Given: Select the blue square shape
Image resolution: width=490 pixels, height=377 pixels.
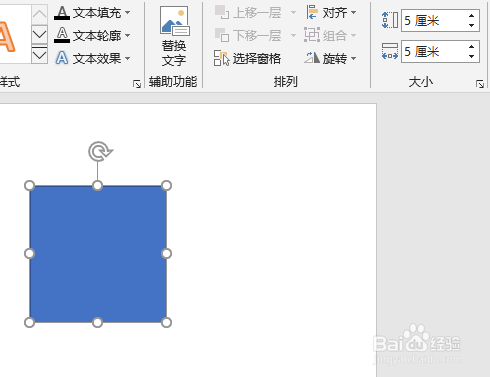Looking at the screenshot, I should pyautogui.click(x=98, y=254).
